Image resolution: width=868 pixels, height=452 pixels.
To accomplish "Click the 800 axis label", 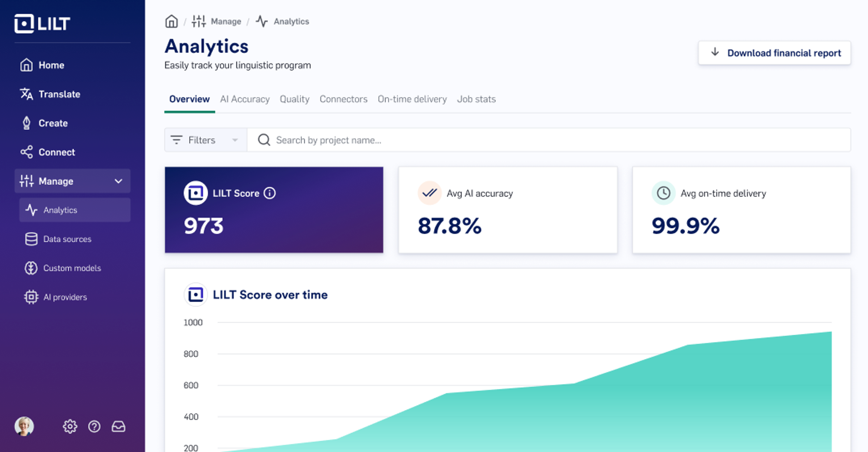I will [x=191, y=354].
